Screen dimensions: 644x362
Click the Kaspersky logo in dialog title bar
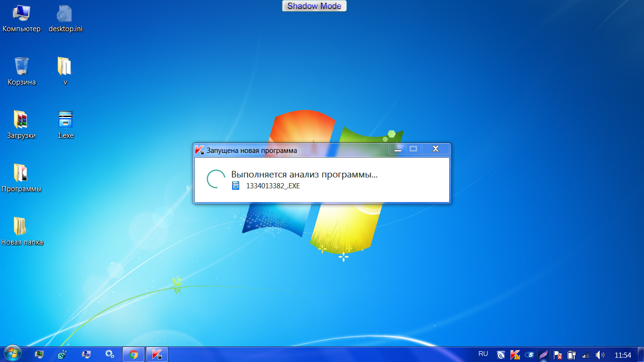pyautogui.click(x=200, y=150)
